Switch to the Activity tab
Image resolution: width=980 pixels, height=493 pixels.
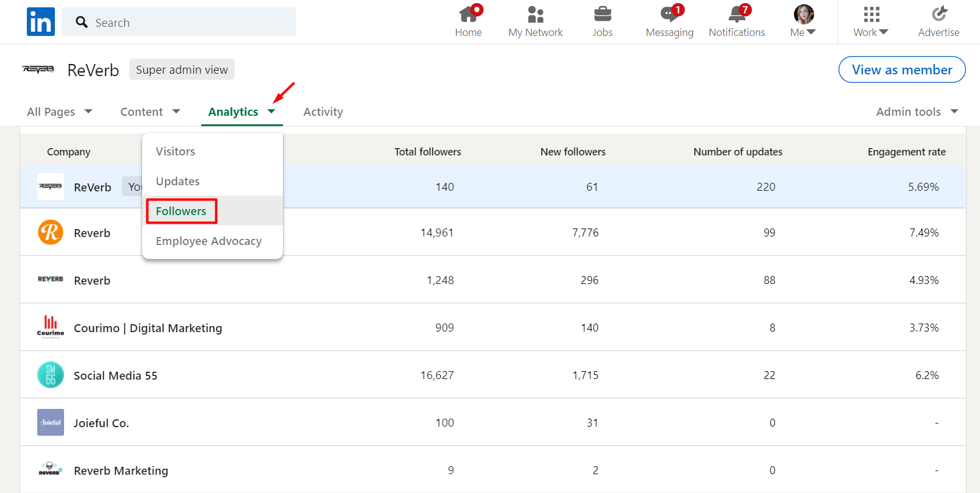(x=323, y=112)
